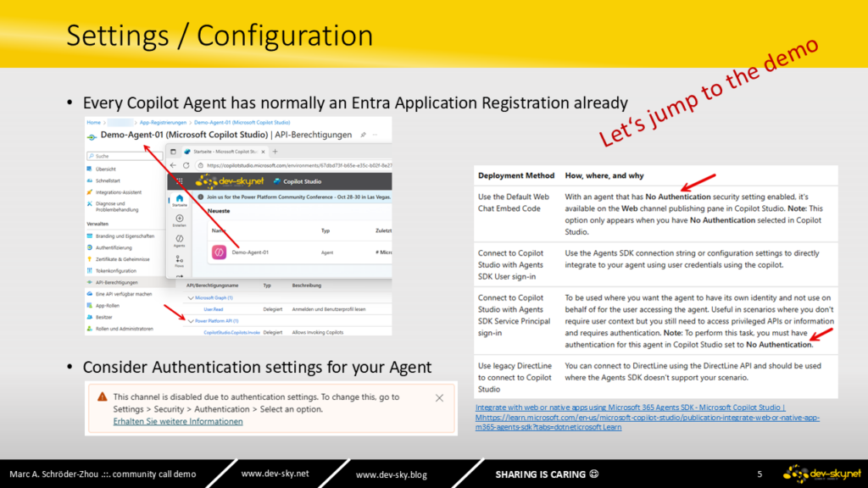Click the browser back arrow
Viewport: 868px width, 488px height.
coord(173,165)
